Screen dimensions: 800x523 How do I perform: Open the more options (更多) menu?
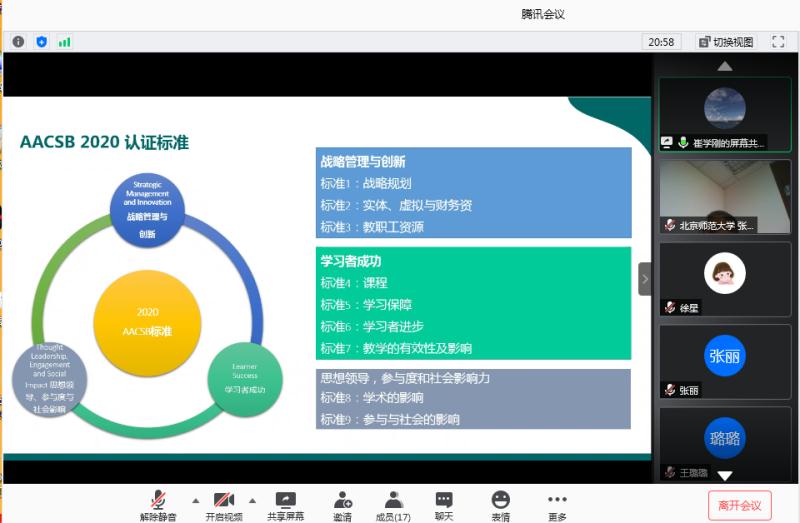tap(557, 500)
